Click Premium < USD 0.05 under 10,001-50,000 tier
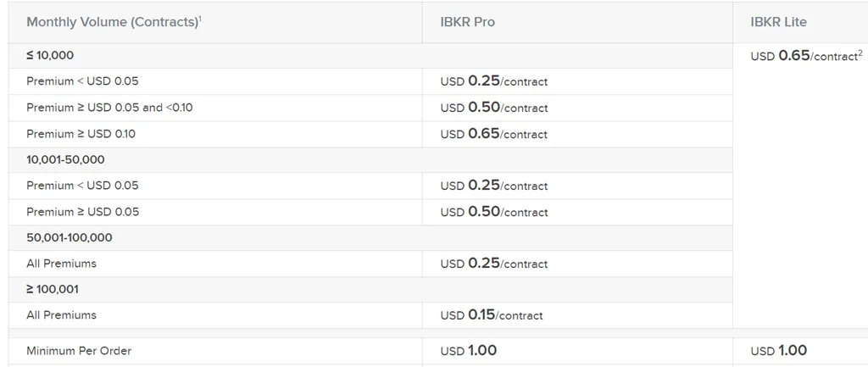The height and width of the screenshot is (367, 868). (x=82, y=186)
